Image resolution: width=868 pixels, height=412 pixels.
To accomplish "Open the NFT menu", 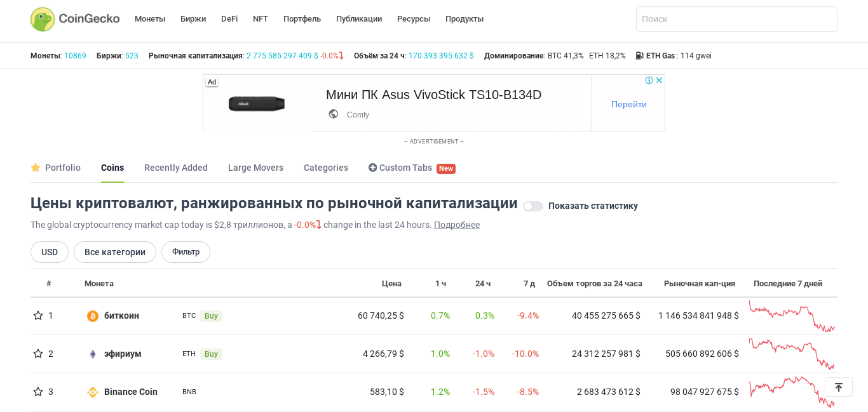I will (261, 19).
